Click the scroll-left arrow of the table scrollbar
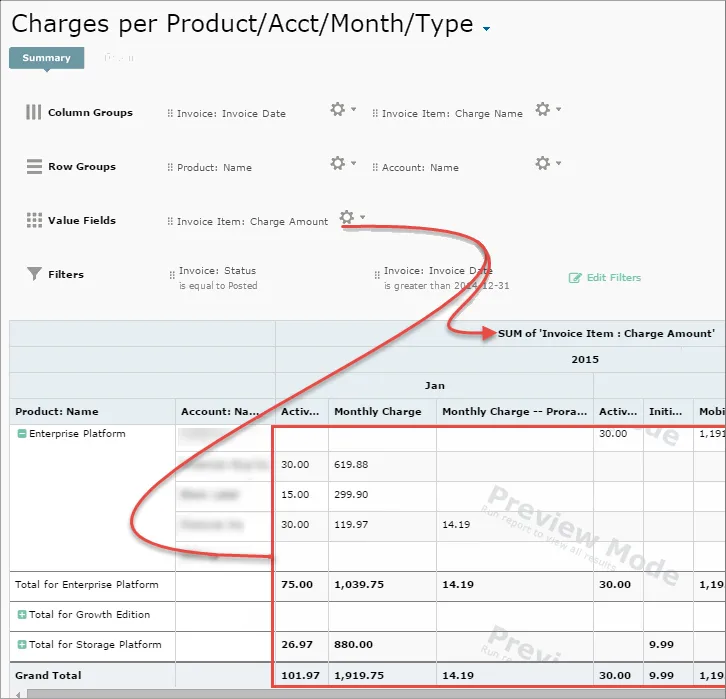Image resolution: width=726 pixels, height=699 pixels. (19, 694)
